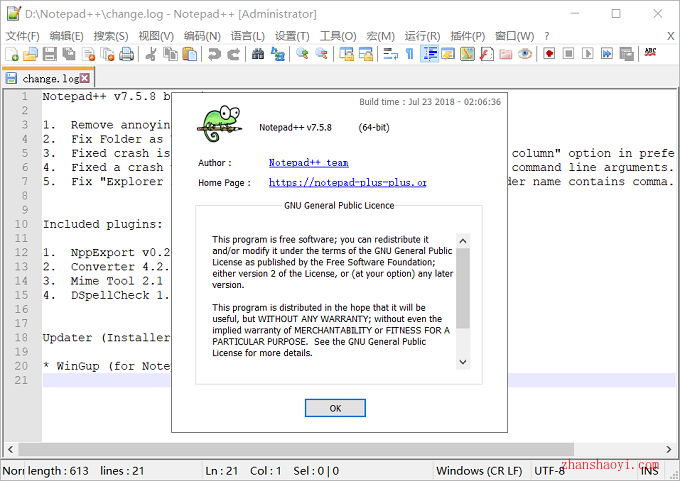Open the 窗口(W) menu
Image resolution: width=680 pixels, height=481 pixels.
[x=514, y=36]
